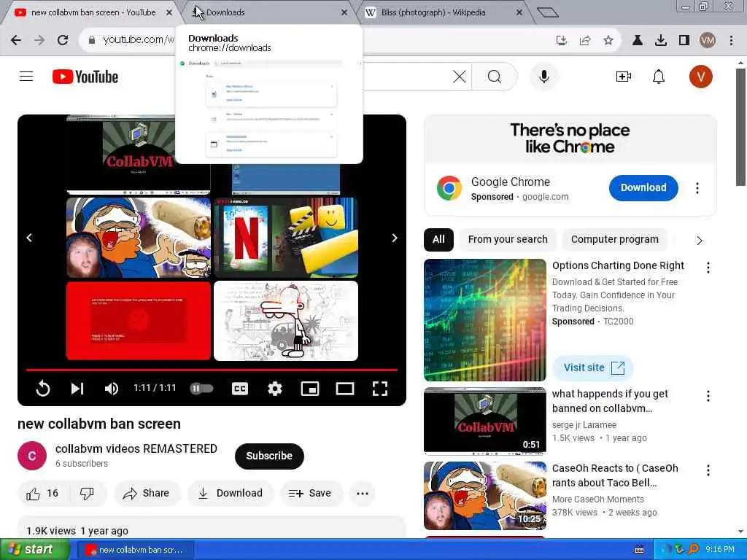Click the Share button under the video
This screenshot has height=560, width=747.
tap(146, 494)
